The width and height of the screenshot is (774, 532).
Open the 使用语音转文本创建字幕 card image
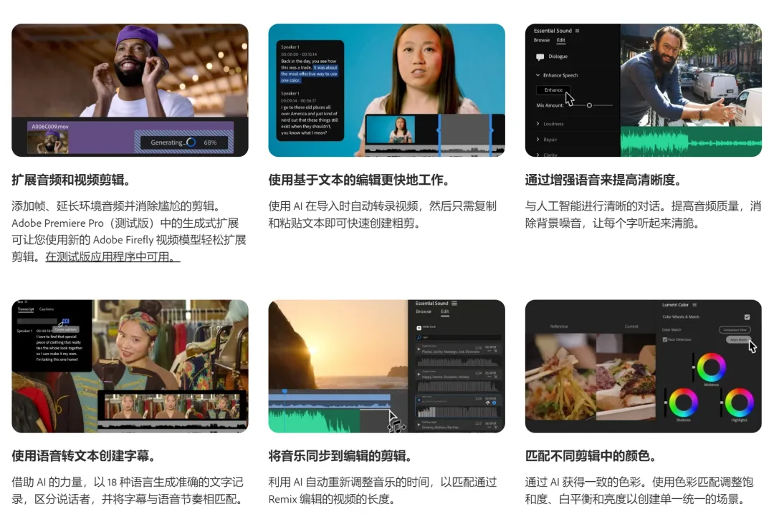[x=130, y=367]
